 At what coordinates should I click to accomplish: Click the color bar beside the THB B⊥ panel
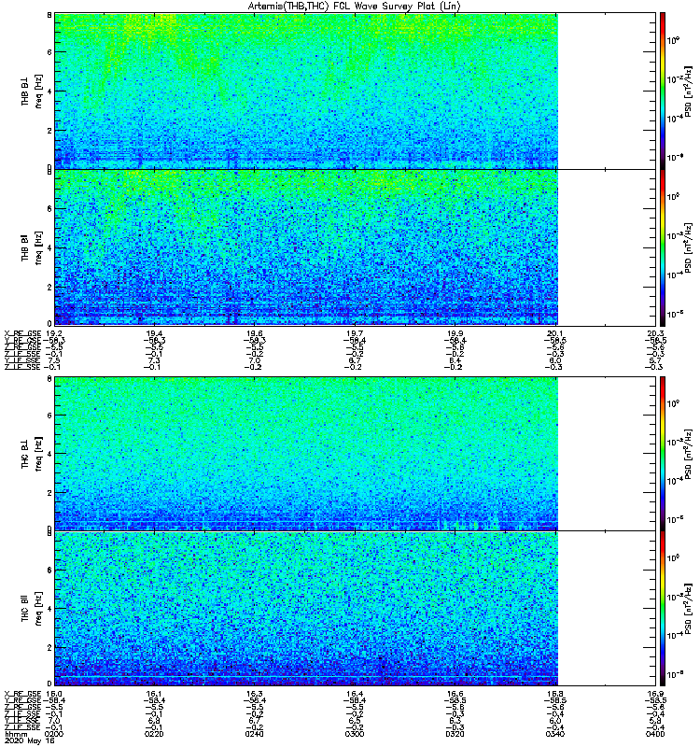click(663, 91)
